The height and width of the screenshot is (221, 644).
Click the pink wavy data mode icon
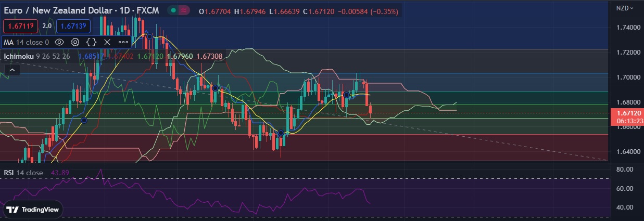pyautogui.click(x=184, y=10)
